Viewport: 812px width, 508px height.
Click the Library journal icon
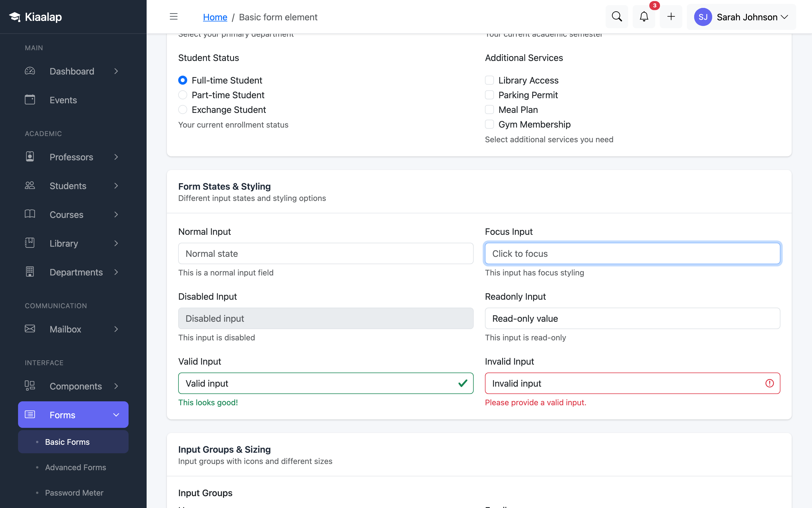point(30,243)
